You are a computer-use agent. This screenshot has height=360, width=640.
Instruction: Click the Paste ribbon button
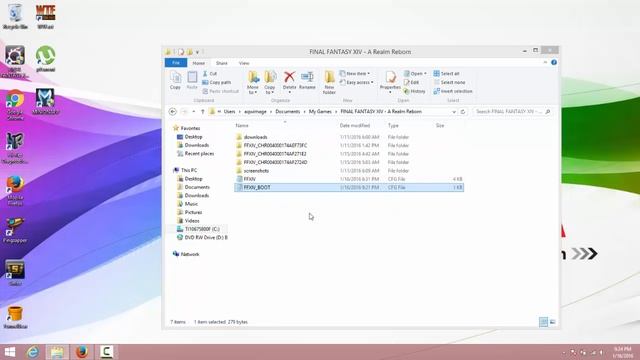192,80
